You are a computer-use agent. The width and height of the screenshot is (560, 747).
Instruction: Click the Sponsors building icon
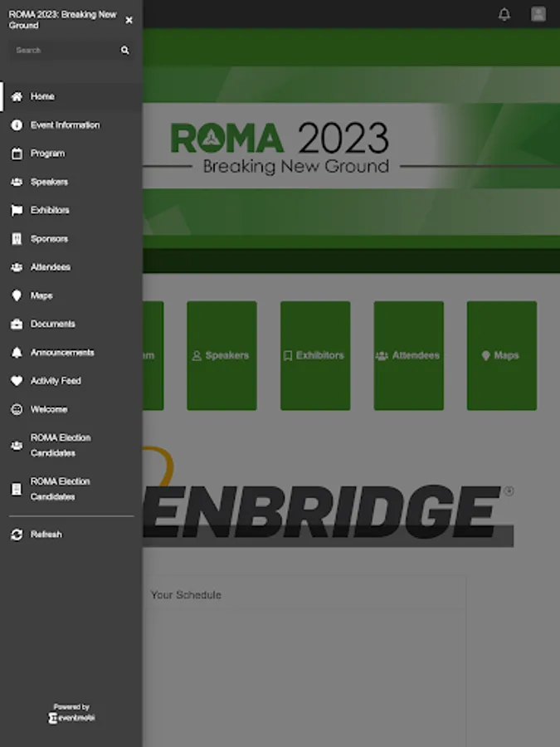[17, 239]
